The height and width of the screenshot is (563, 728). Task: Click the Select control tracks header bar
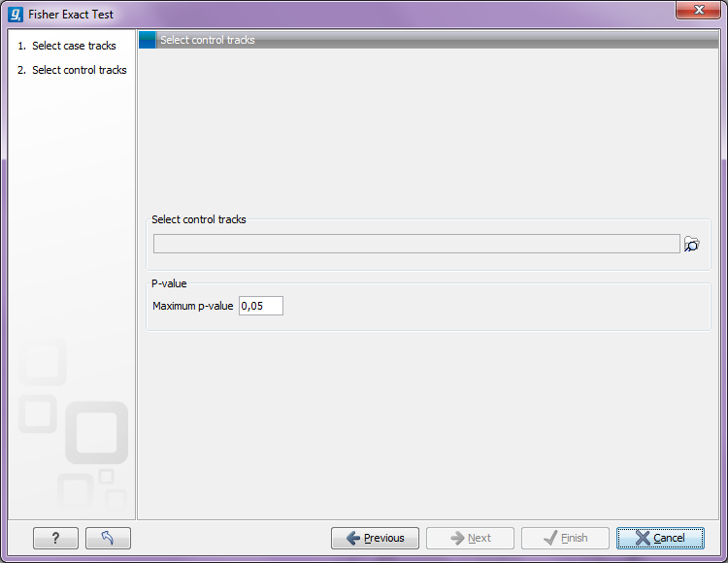[x=428, y=40]
